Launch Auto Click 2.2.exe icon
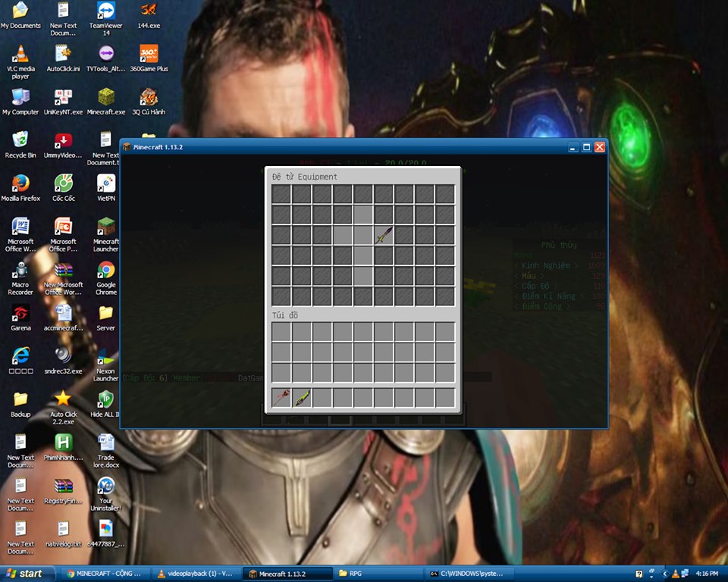This screenshot has width=728, height=582. (x=63, y=408)
